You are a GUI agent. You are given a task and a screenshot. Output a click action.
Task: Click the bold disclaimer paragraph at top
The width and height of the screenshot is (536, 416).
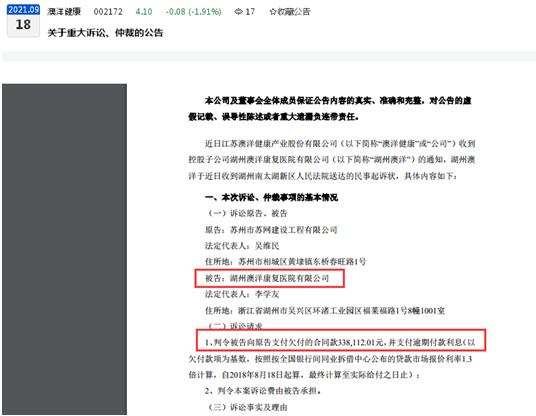(330, 109)
